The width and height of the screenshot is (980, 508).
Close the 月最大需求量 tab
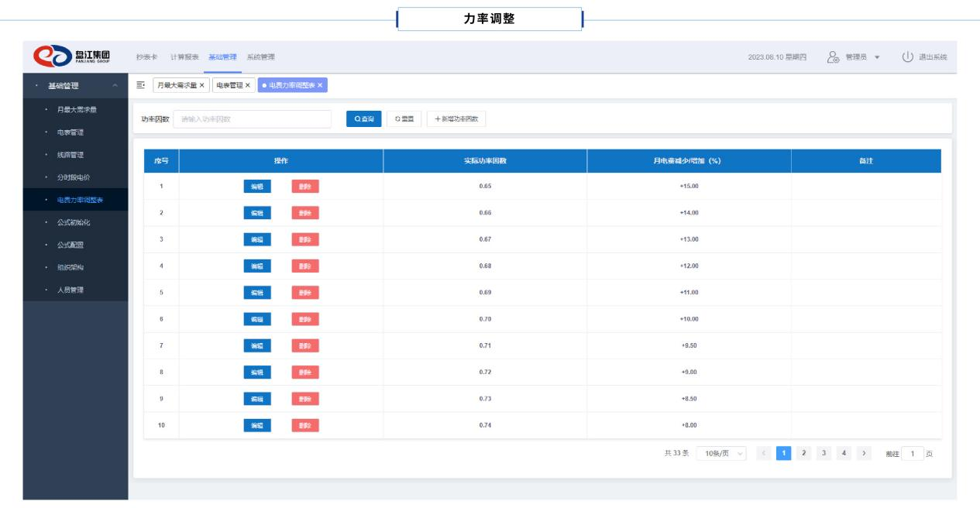[203, 85]
